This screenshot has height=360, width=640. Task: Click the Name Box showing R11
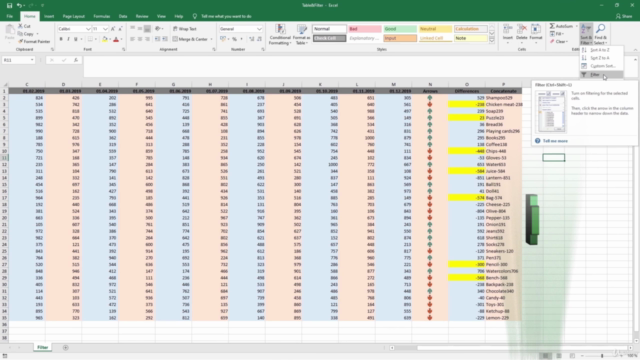(18, 60)
